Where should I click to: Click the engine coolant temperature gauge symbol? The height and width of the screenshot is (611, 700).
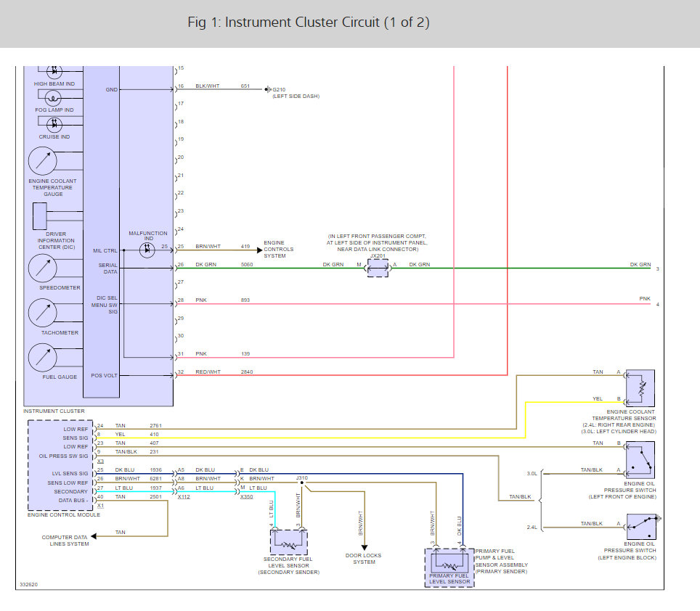point(42,161)
